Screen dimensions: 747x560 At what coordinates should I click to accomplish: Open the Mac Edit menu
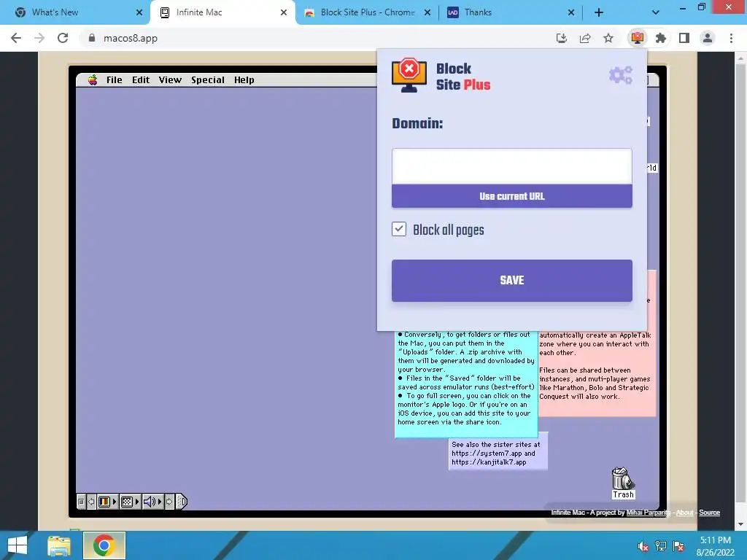coord(141,80)
